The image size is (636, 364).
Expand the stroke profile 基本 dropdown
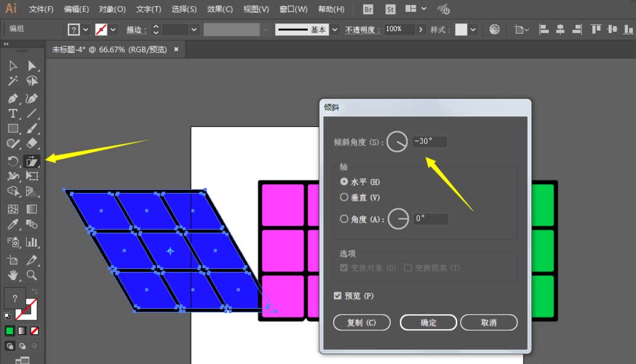coord(335,30)
